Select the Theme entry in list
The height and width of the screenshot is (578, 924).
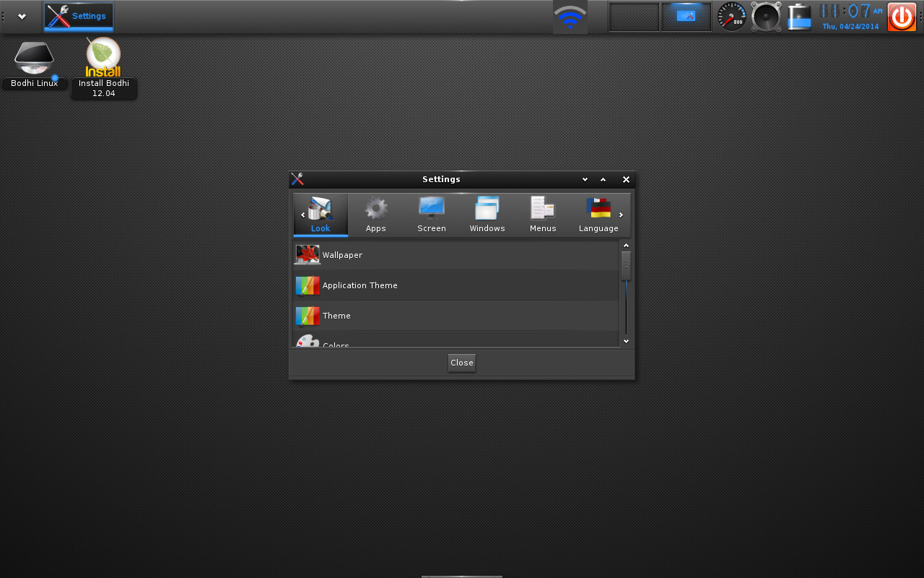[x=456, y=316]
